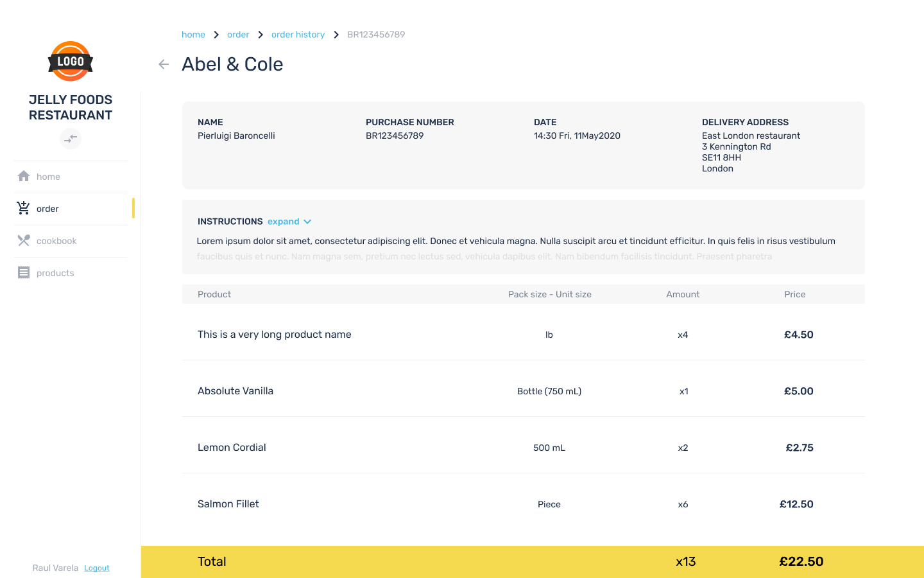The height and width of the screenshot is (578, 924).
Task: Click the cookbook utensils icon
Action: coord(24,240)
